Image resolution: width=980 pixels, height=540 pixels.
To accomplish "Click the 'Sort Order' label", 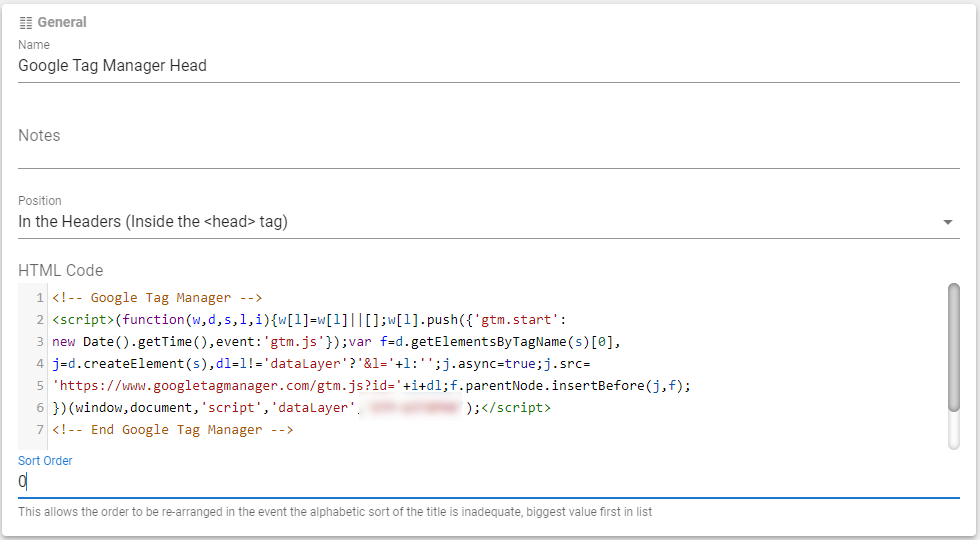I will 45,461.
